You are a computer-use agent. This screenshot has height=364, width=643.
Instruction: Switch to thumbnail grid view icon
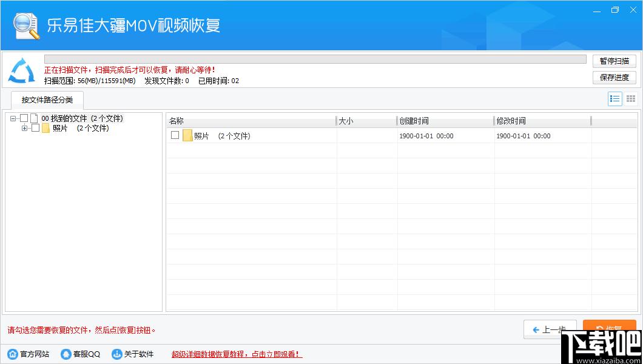pyautogui.click(x=631, y=99)
